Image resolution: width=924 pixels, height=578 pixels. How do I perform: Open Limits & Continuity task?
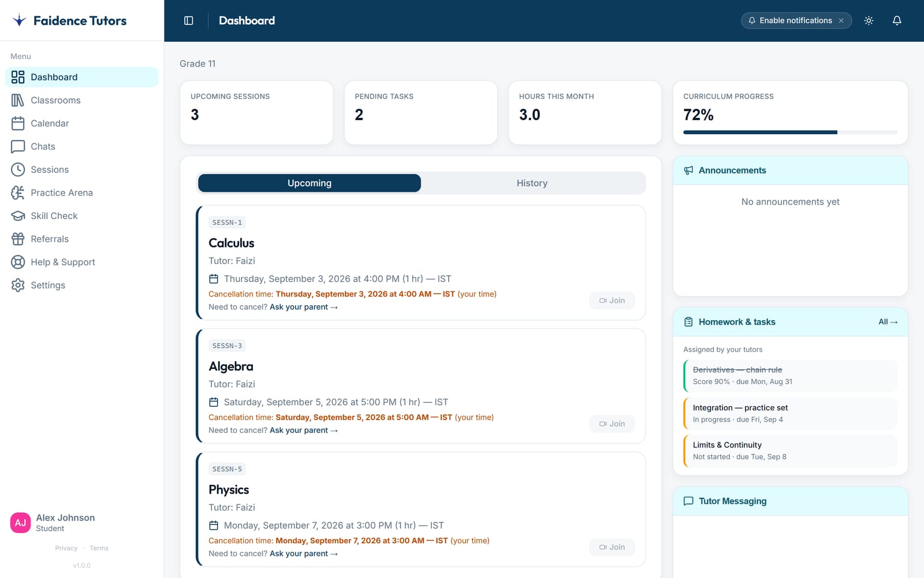(790, 451)
